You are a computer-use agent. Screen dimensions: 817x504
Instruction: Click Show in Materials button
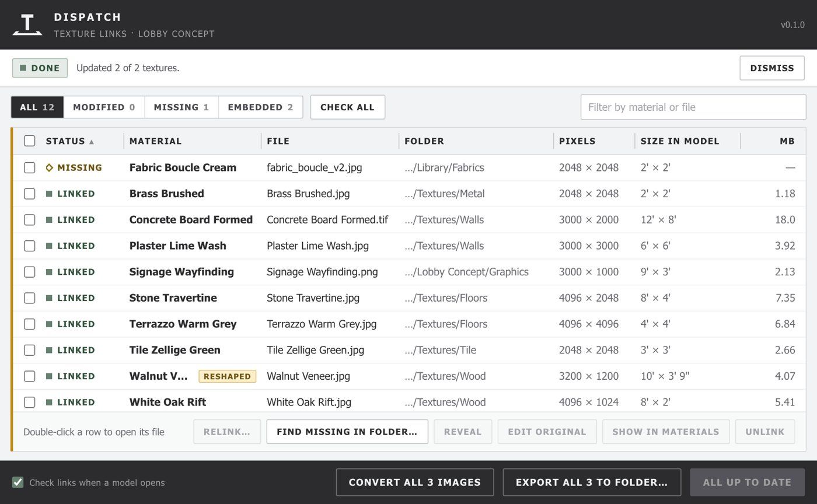[666, 432]
